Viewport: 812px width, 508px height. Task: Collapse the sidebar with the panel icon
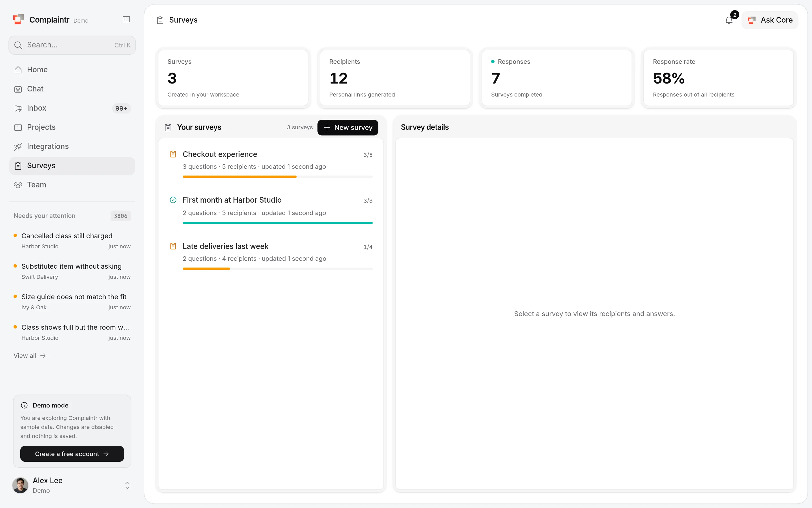coord(126,19)
